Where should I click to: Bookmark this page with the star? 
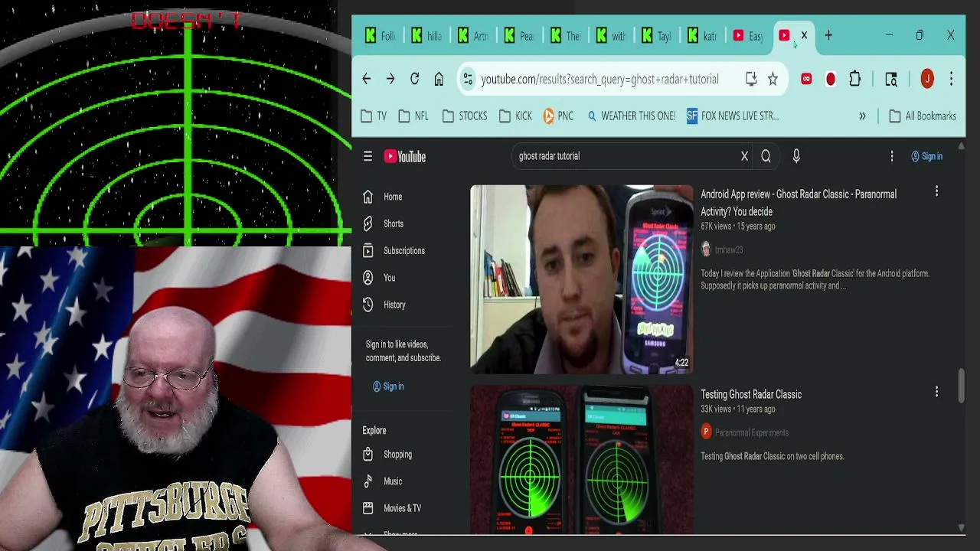point(773,79)
